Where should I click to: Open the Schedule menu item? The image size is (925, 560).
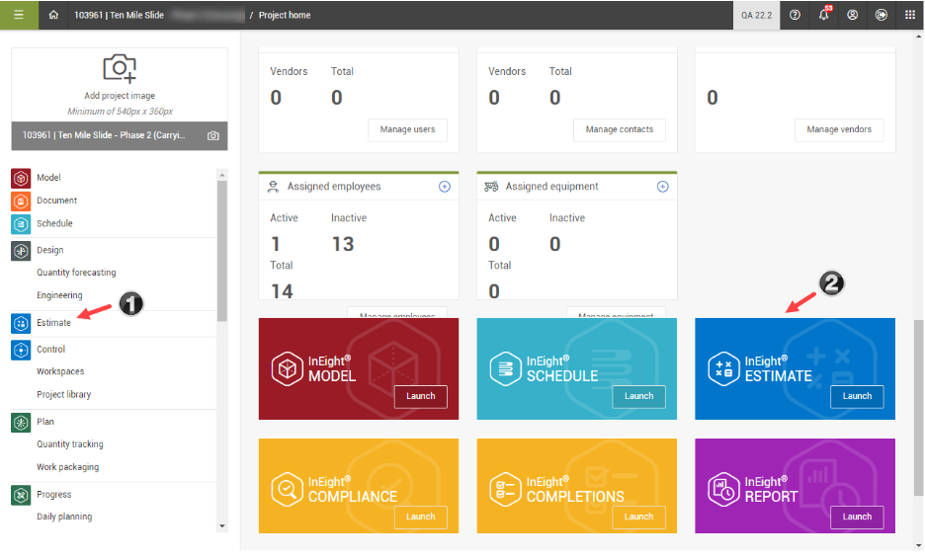[x=54, y=223]
